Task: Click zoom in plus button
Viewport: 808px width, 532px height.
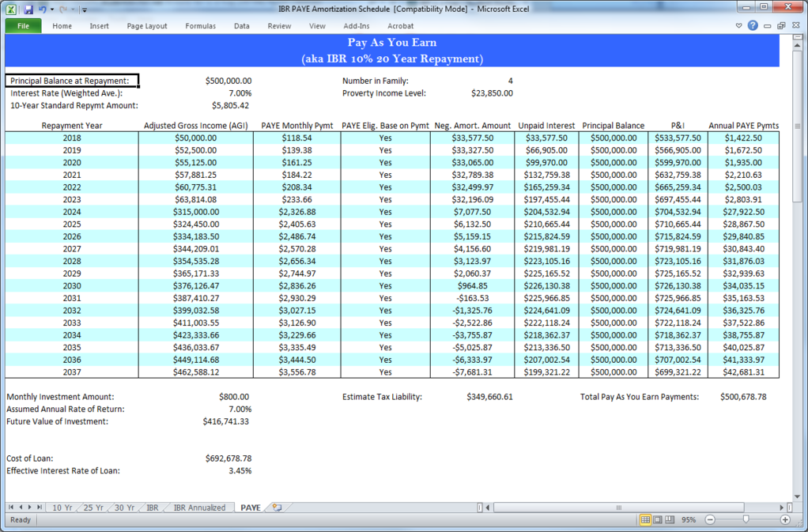Action: pyautogui.click(x=784, y=519)
